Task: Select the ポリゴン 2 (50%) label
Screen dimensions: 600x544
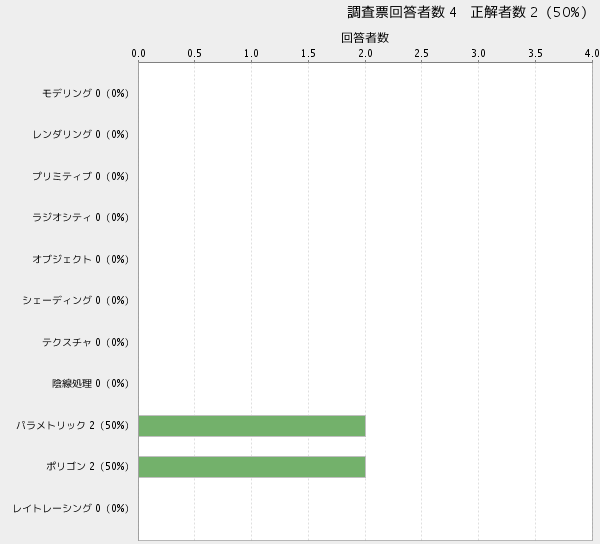Action: coord(86,467)
